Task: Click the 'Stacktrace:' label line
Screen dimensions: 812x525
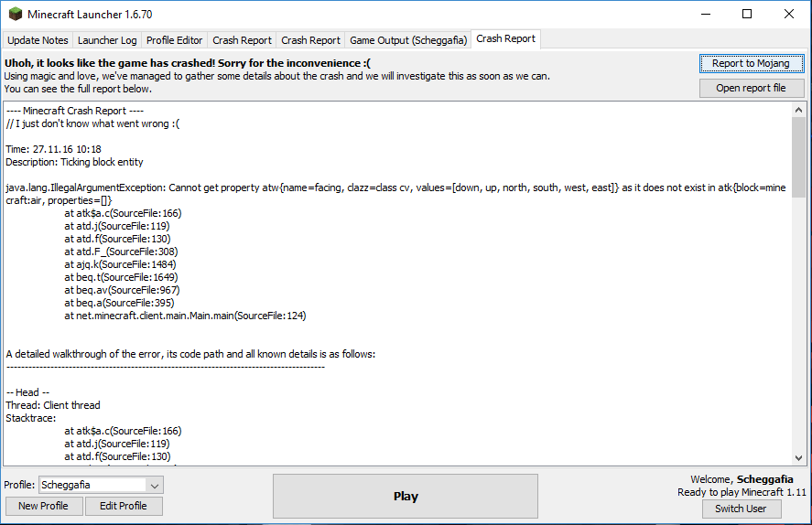Action: tap(30, 418)
